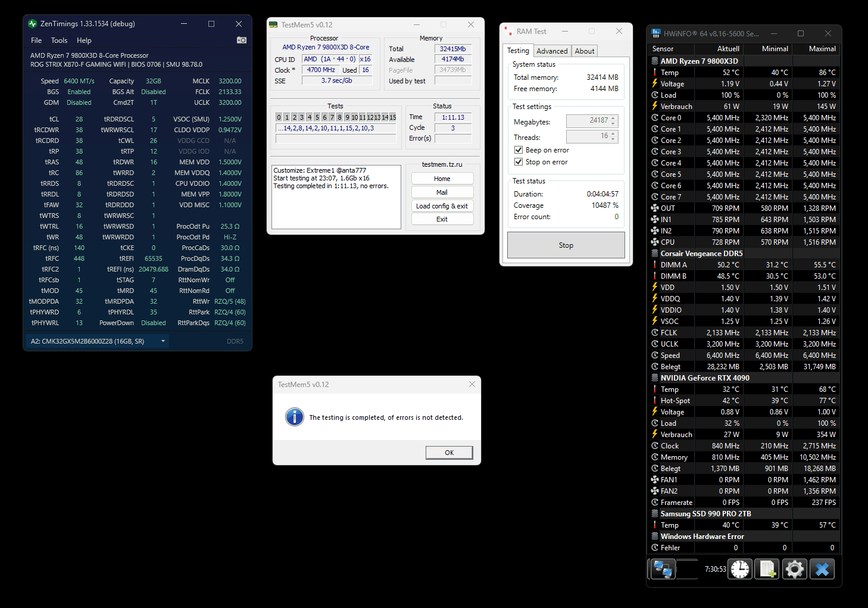Screen dimensions: 868x608
Task: Click the clock icon in the Core 0 row
Action: tap(655, 118)
